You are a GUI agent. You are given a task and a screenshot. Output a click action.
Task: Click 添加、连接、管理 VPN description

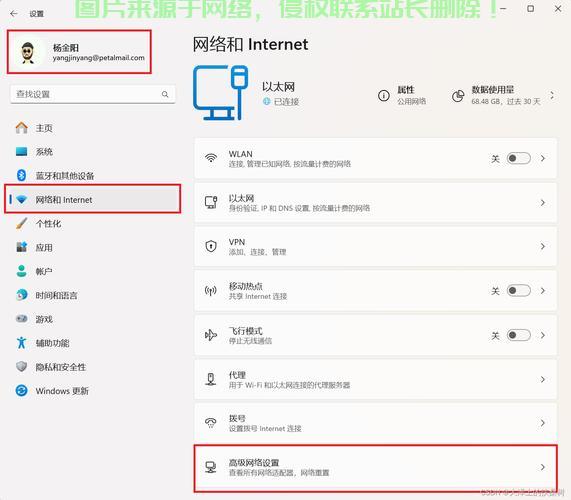pyautogui.click(x=257, y=252)
